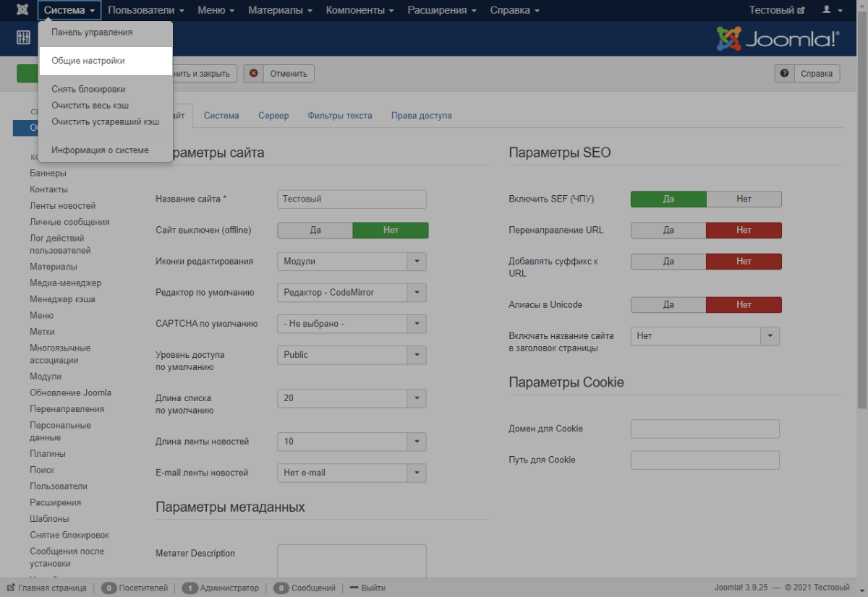868x597 pixels.
Task: Click the question mark help icon
Action: click(784, 73)
